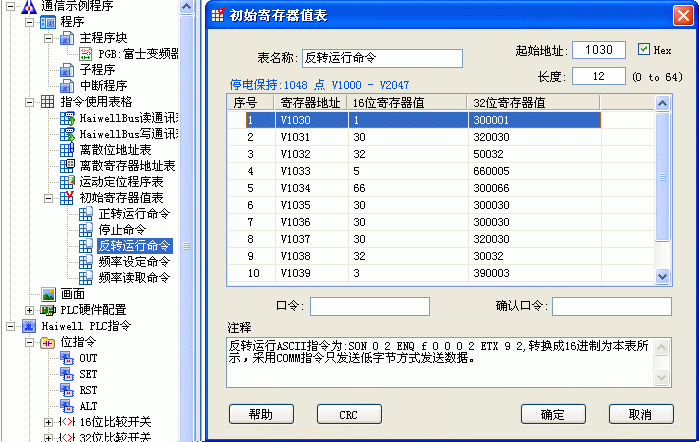Click the 停止命令 table icon

pyautogui.click(x=86, y=230)
